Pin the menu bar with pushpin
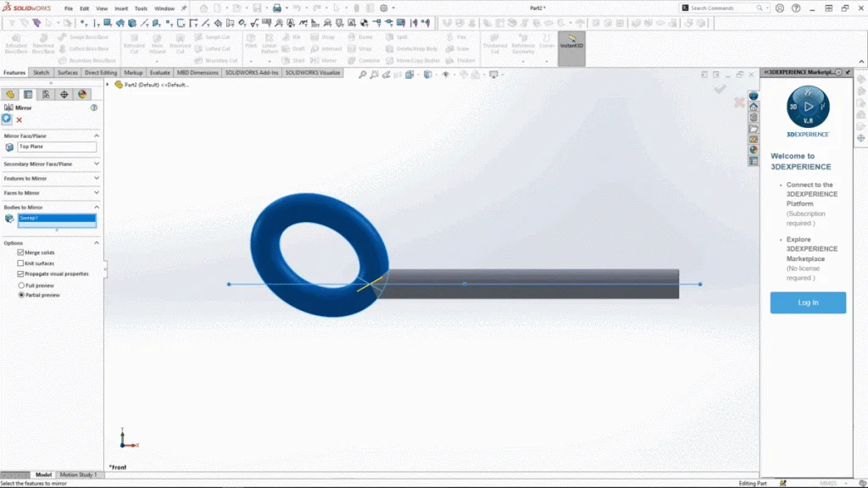Image resolution: width=868 pixels, height=488 pixels. [184, 8]
